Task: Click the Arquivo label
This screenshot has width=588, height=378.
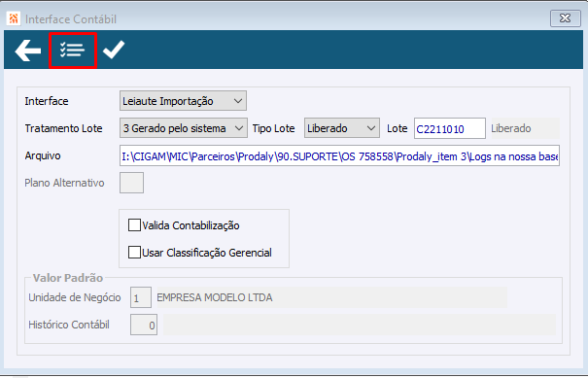Action: tap(43, 155)
